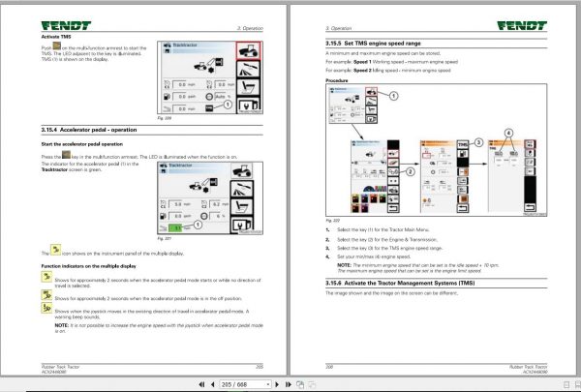Screen dimensions: 581x392
Task: Jump to the last page of the document
Action: [288, 384]
